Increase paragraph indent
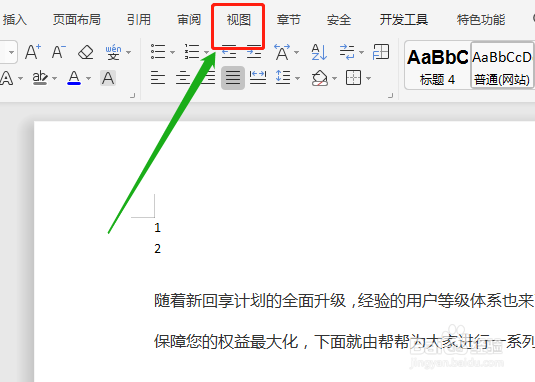The image size is (535, 382). click(254, 52)
